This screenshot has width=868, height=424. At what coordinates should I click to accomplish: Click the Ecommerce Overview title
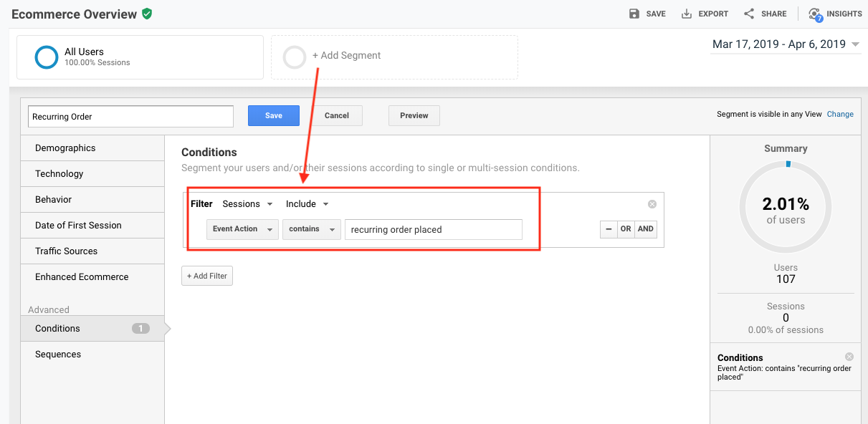click(x=74, y=14)
